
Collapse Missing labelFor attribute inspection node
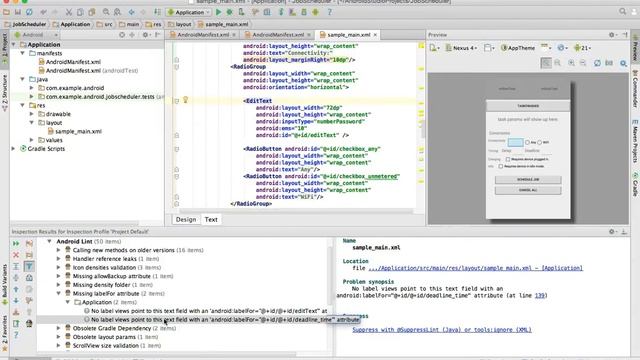(58, 293)
